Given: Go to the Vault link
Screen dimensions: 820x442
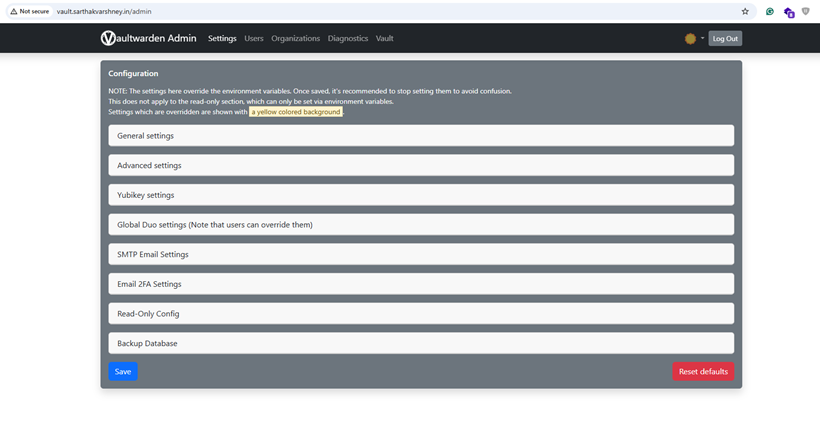Looking at the screenshot, I should (384, 38).
